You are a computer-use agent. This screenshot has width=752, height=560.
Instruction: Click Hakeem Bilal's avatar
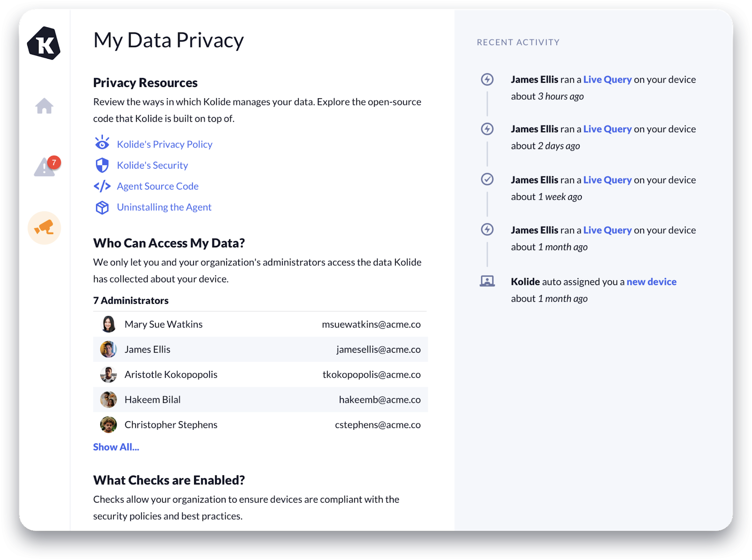pos(109,400)
